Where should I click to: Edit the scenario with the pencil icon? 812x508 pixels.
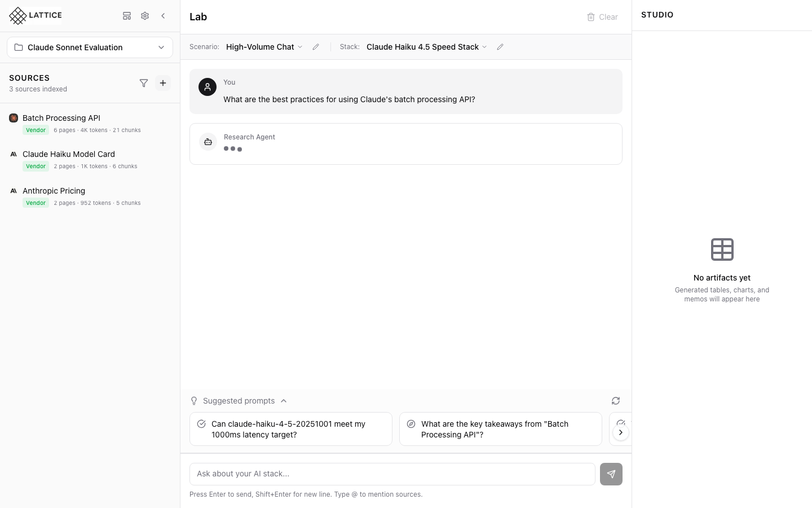pyautogui.click(x=316, y=47)
